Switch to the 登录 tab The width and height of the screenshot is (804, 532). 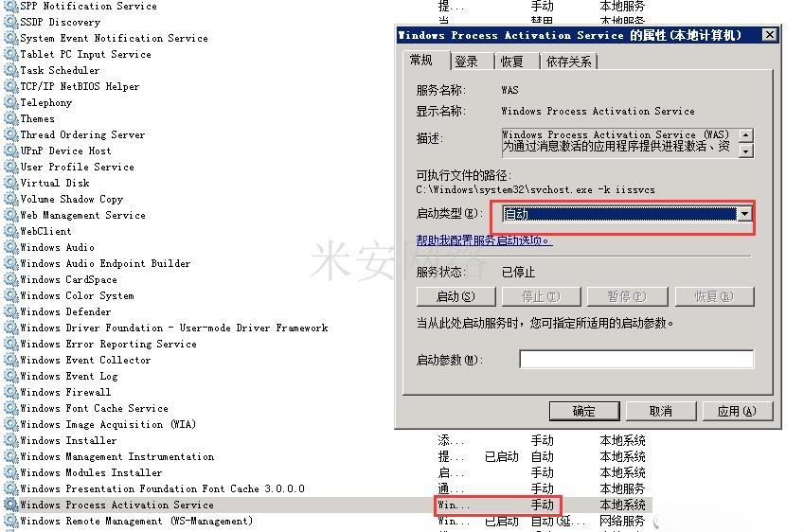[x=466, y=62]
